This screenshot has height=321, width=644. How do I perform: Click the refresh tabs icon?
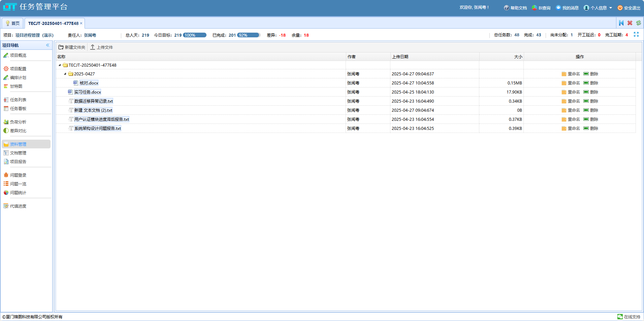coord(638,23)
